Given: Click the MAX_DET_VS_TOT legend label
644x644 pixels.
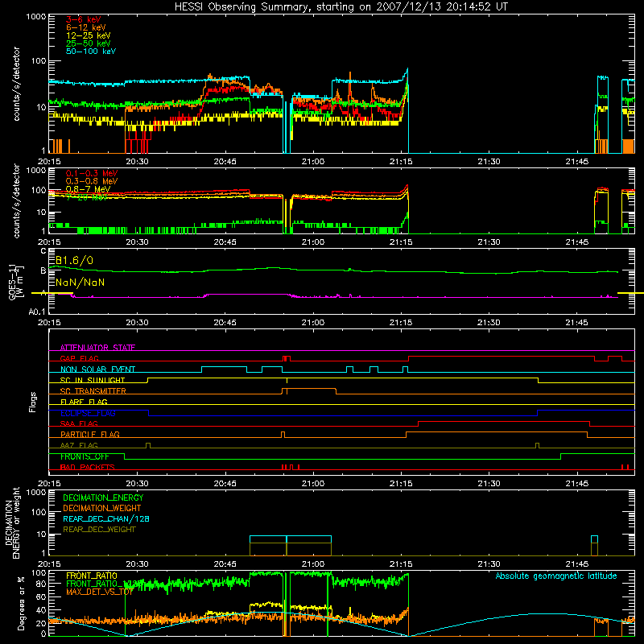Looking at the screenshot, I should [x=99, y=592].
